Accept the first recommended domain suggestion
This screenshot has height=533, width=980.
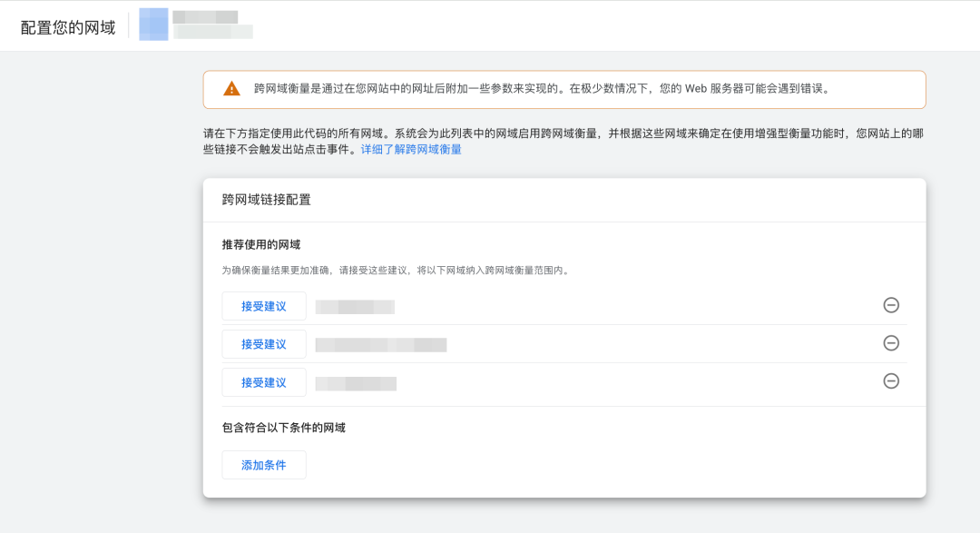click(264, 306)
